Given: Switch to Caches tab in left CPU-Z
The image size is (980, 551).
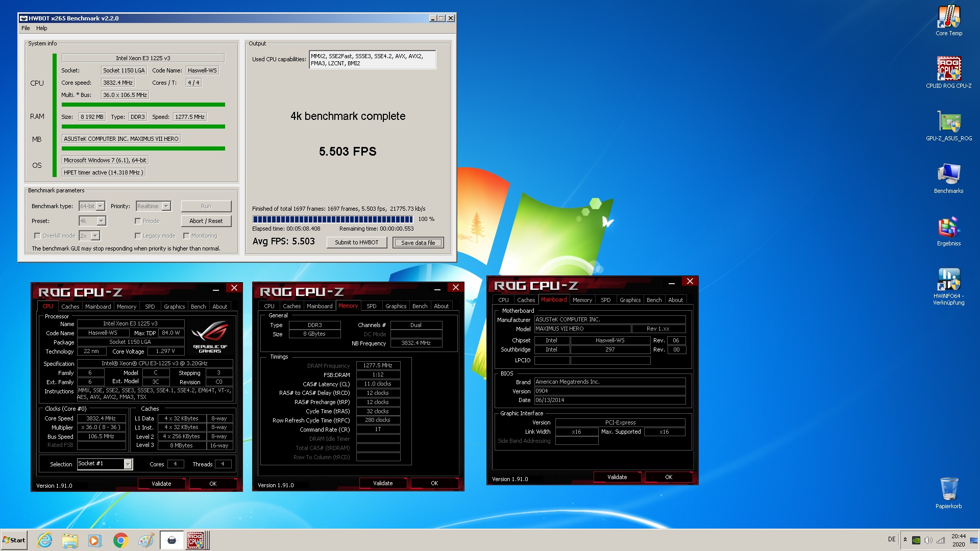Looking at the screenshot, I should pos(70,307).
